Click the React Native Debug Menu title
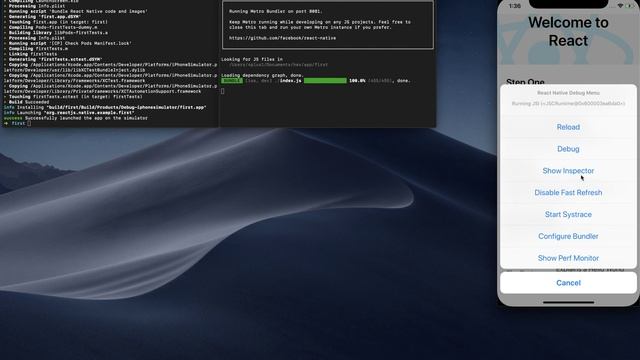The width and height of the screenshot is (640, 360). (x=568, y=93)
